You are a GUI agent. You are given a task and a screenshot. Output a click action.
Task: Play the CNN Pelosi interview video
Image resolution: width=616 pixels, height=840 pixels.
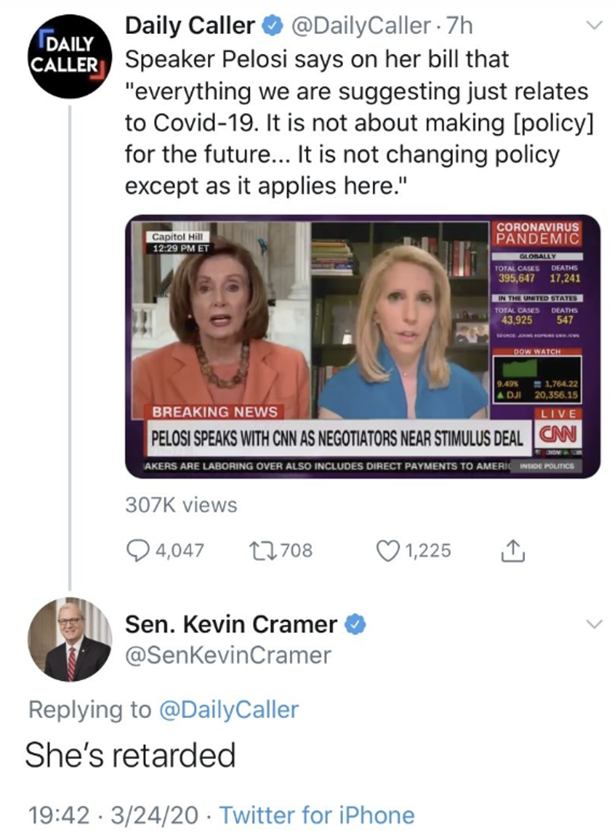click(x=363, y=346)
